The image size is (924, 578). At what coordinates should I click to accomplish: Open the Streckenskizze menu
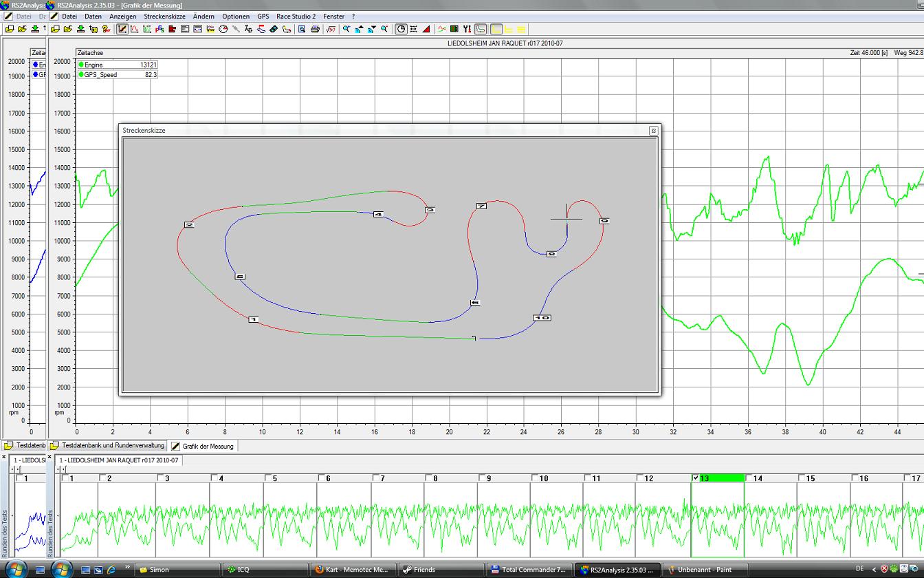tap(164, 16)
